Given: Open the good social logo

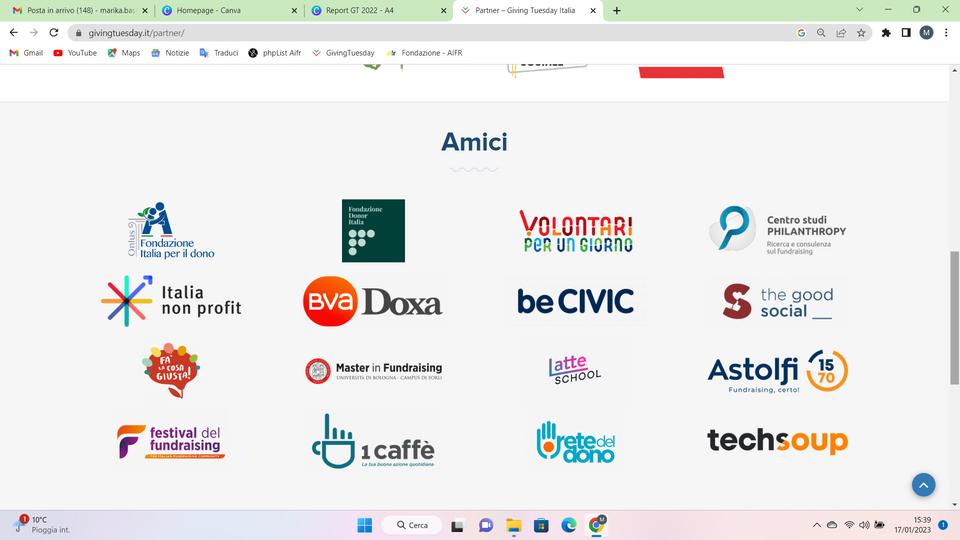Looking at the screenshot, I should 778,301.
